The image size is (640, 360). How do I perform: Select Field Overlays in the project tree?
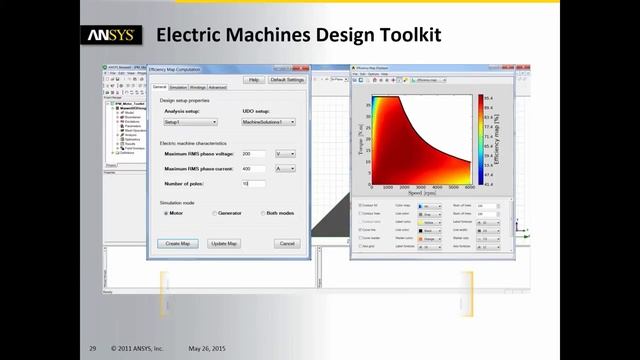pos(134,148)
